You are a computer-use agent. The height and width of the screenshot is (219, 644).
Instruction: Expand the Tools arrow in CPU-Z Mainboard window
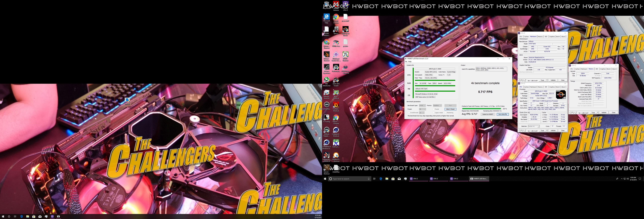547,80
